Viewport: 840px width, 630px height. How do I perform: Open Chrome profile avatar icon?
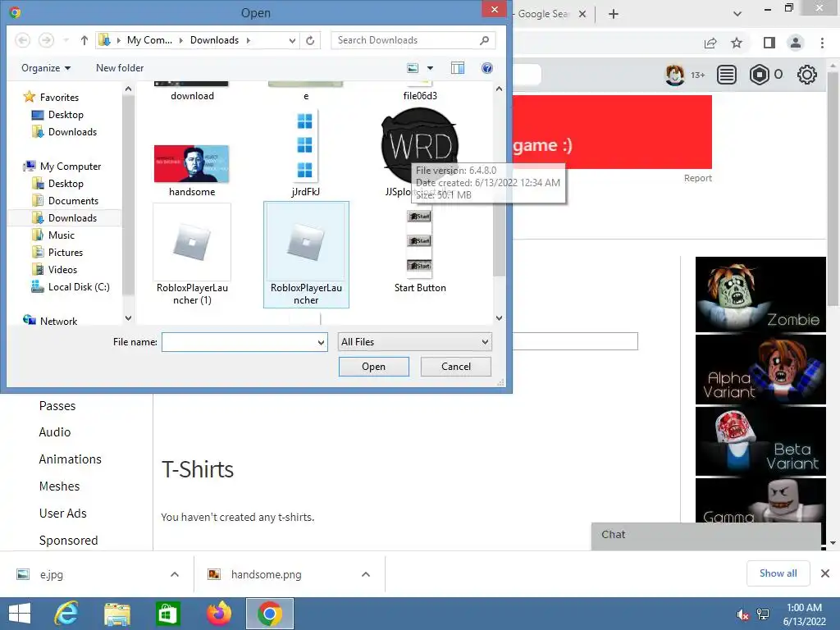pos(796,43)
